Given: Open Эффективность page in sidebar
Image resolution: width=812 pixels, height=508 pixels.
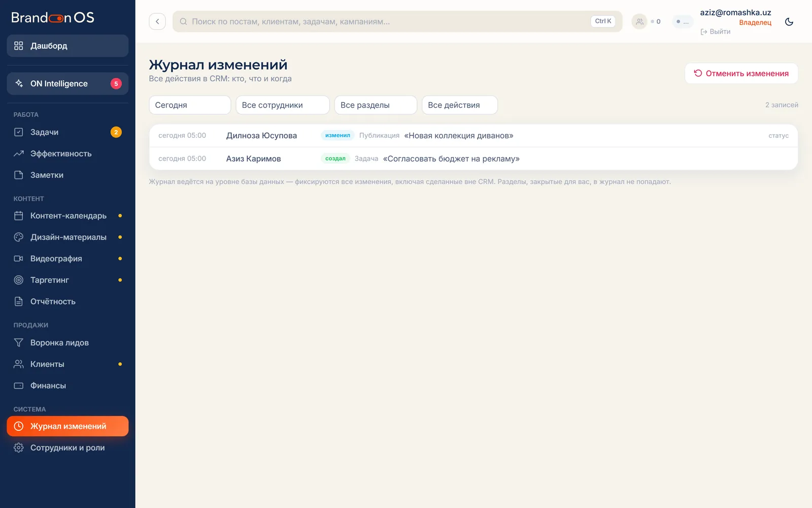Looking at the screenshot, I should (x=67, y=153).
